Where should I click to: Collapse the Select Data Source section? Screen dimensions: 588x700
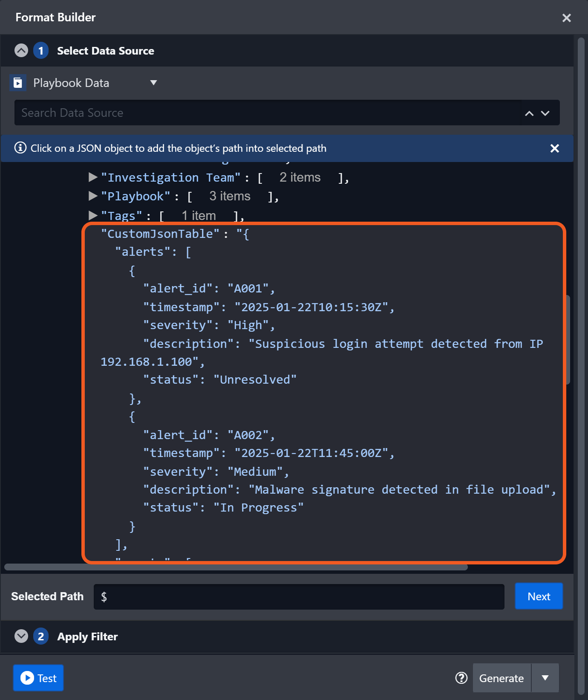pyautogui.click(x=21, y=51)
